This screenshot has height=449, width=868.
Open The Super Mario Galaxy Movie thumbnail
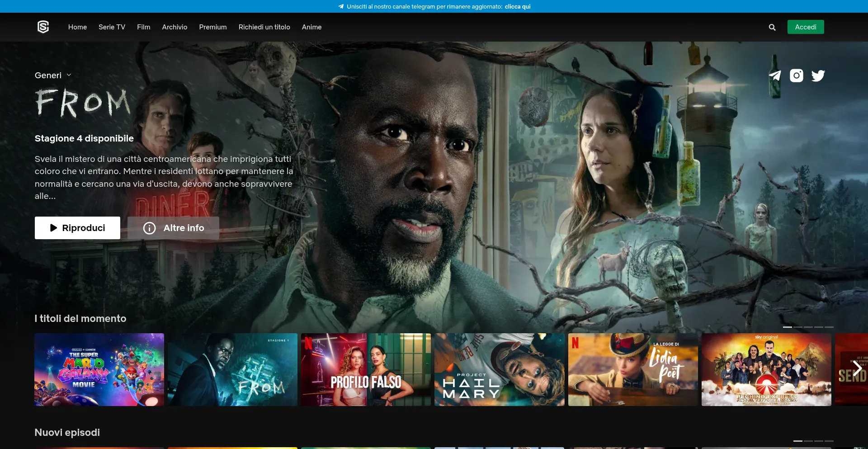[x=99, y=369]
